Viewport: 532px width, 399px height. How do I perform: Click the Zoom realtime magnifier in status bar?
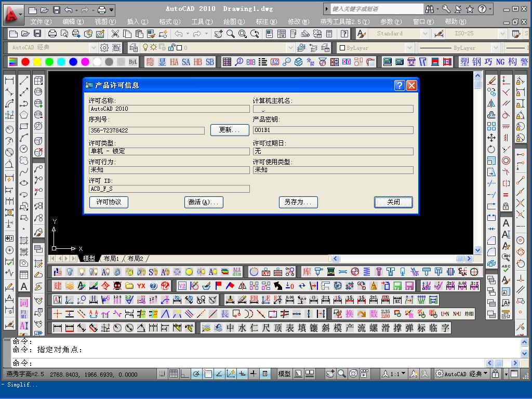(x=342, y=374)
